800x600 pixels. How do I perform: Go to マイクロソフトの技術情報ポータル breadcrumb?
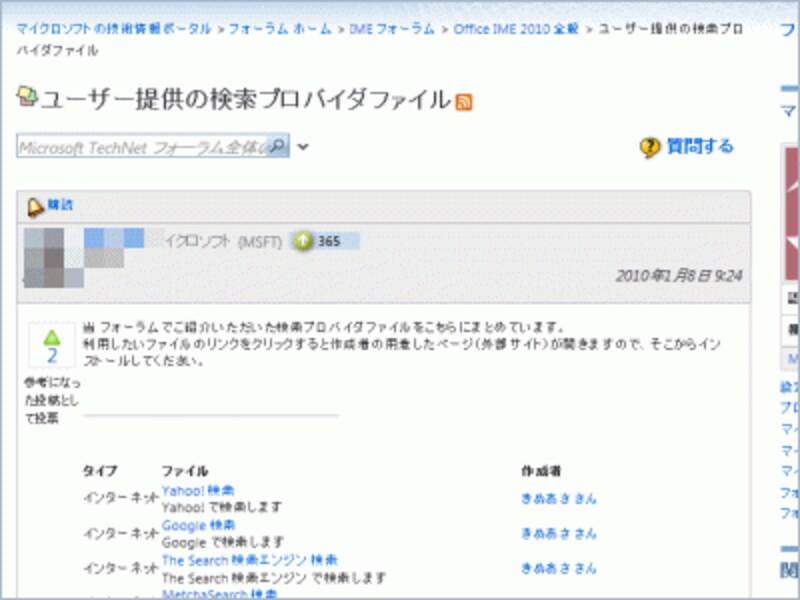point(114,29)
